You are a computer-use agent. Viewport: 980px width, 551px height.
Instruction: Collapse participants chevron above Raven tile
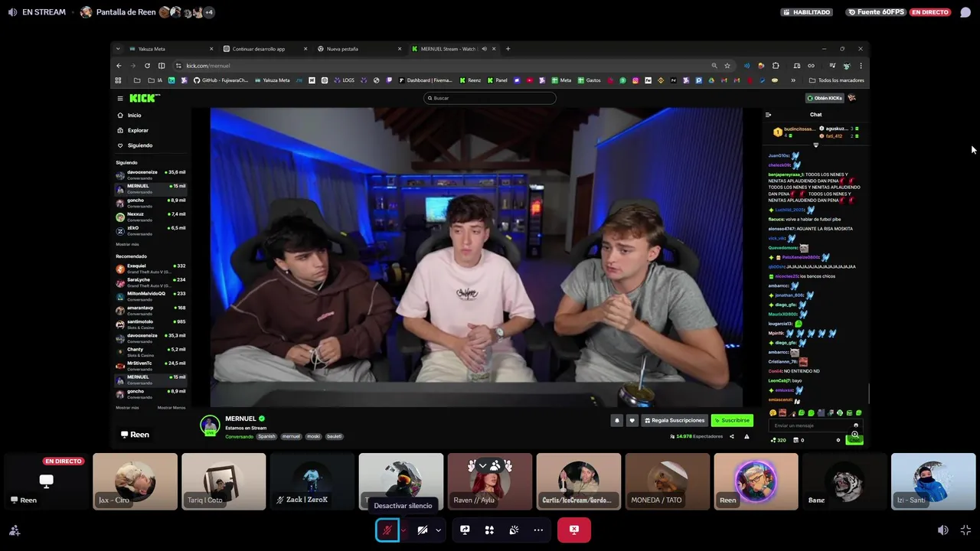coord(482,465)
